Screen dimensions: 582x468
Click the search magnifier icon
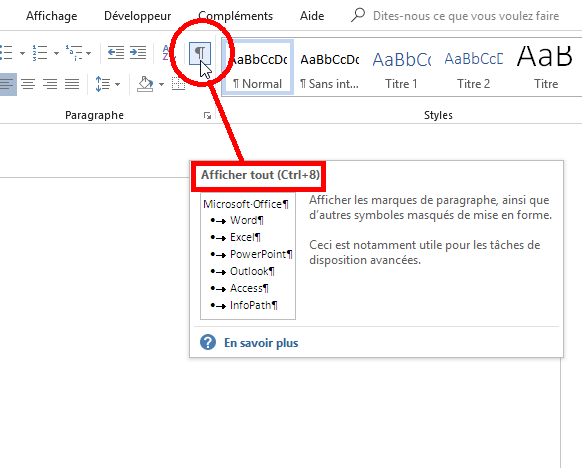click(358, 15)
